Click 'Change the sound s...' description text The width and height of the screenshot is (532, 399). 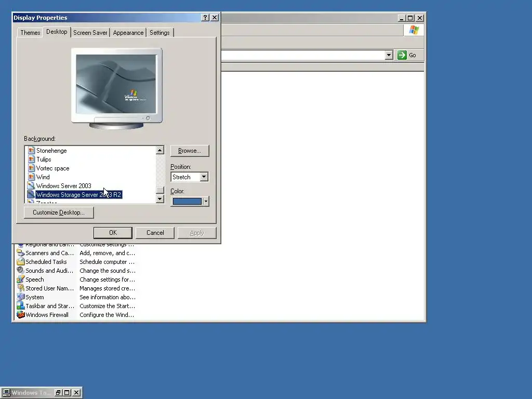(107, 271)
